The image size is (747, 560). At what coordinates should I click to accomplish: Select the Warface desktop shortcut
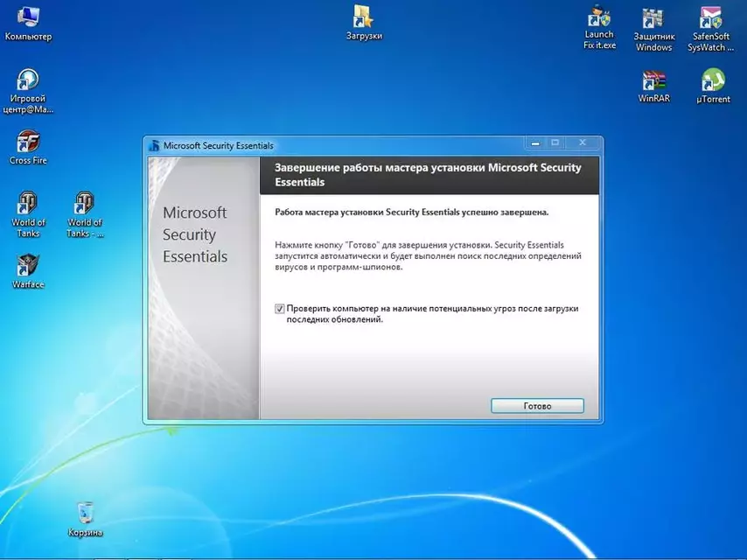pyautogui.click(x=28, y=271)
